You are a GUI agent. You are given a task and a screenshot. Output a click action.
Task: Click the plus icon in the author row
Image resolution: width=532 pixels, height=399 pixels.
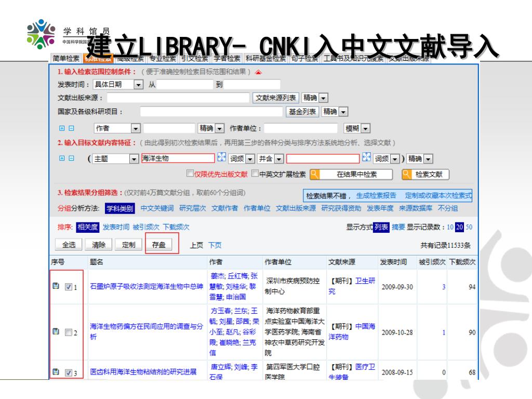(x=62, y=128)
